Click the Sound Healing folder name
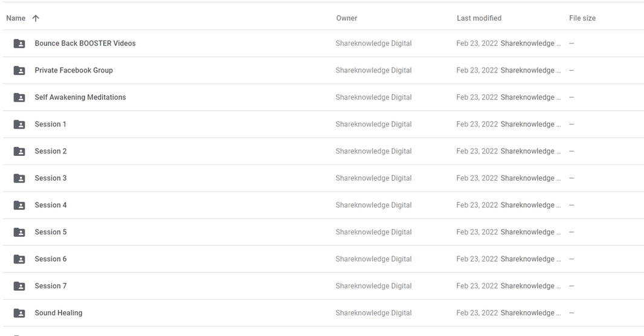This screenshot has width=644, height=336. pos(59,313)
